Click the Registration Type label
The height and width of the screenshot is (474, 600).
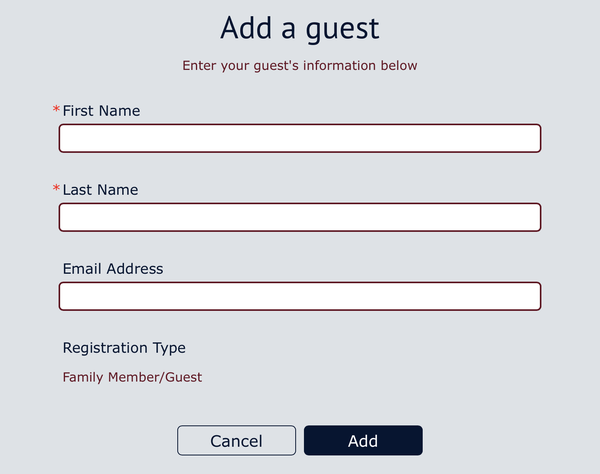pos(124,348)
